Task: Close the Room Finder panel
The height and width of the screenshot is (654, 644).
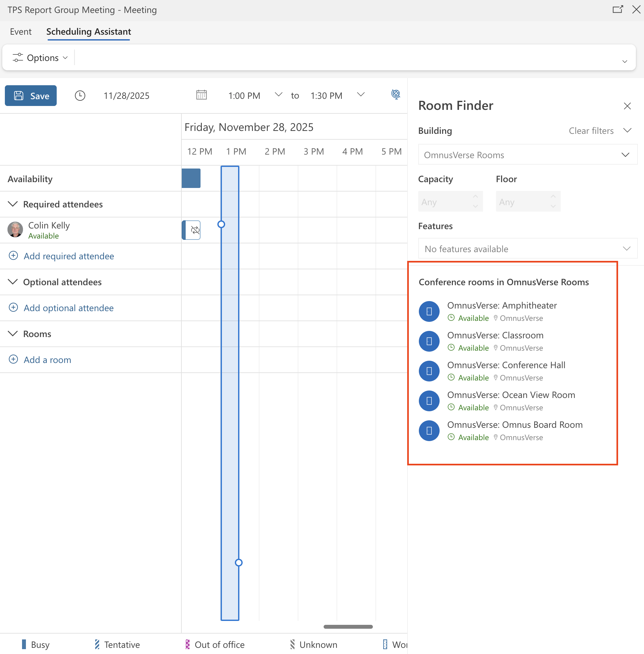Action: [627, 106]
